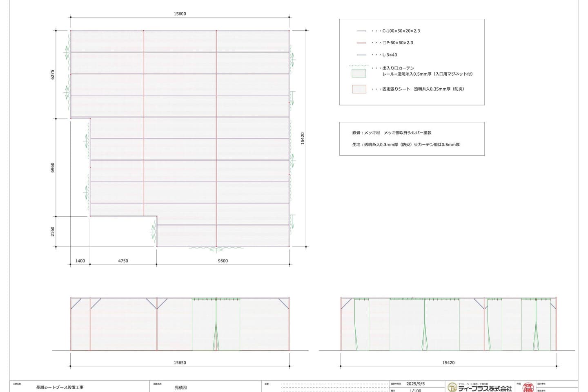Click the pink fixed sheet legend swatch
Image resolution: width=588 pixels, height=392 pixels.
[359, 89]
